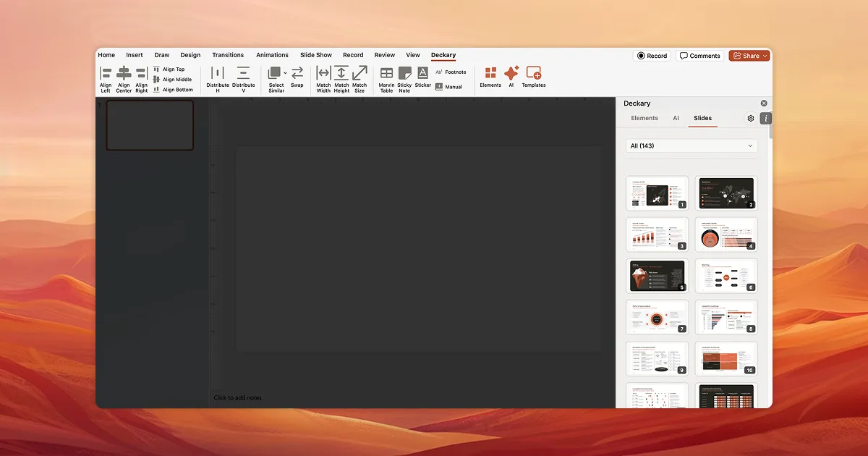
Task: Click the Align Center icon
Action: coord(124,74)
